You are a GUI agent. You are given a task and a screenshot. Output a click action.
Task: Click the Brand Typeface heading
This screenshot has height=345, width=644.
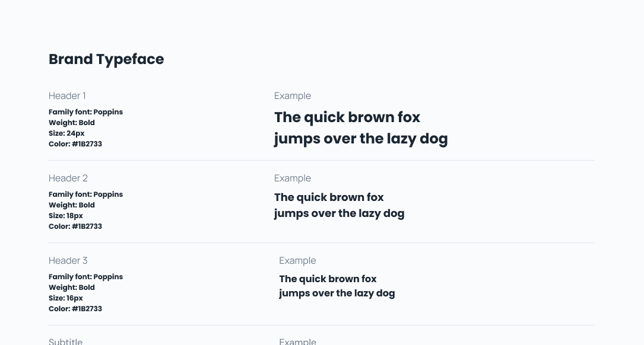point(106,59)
